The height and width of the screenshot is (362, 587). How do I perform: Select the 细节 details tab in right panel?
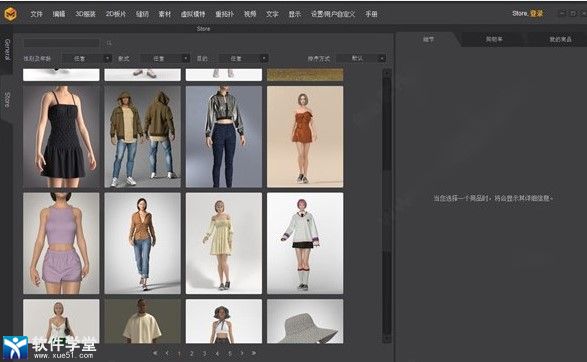pyautogui.click(x=429, y=39)
